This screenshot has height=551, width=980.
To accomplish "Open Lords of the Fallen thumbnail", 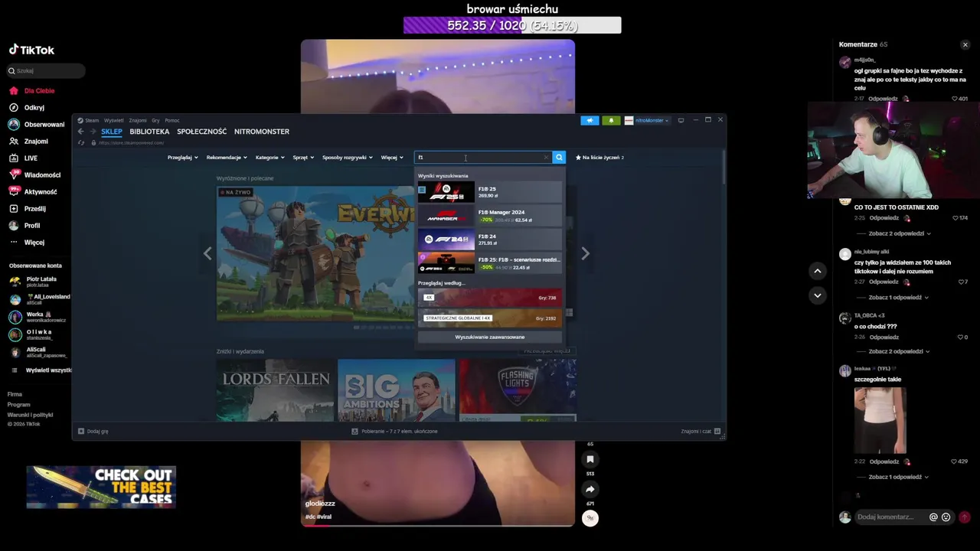I will 275,390.
